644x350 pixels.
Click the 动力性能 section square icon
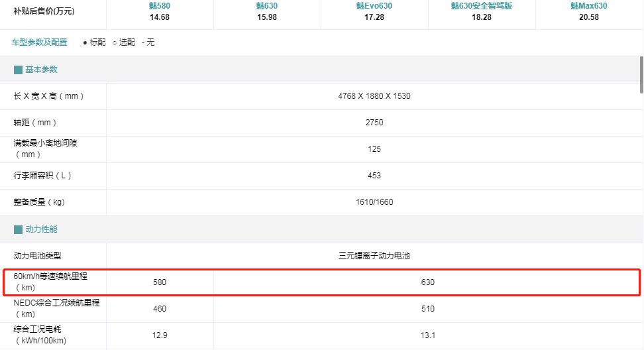tap(18, 229)
